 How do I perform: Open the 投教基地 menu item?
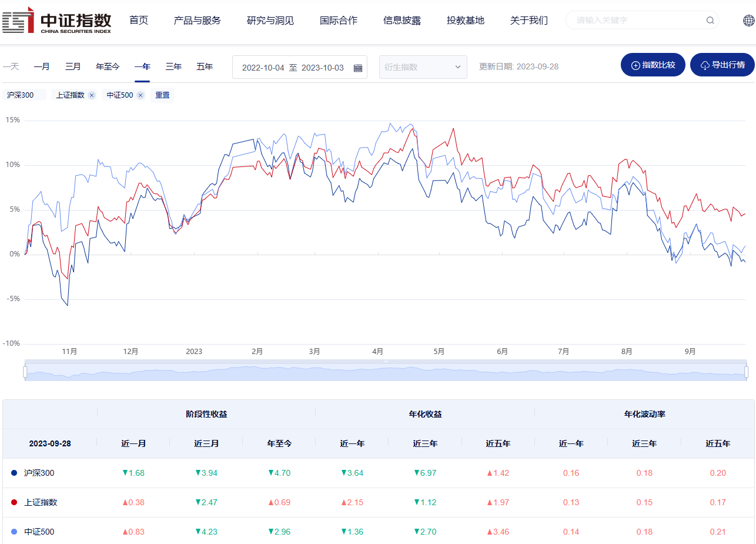pos(466,20)
